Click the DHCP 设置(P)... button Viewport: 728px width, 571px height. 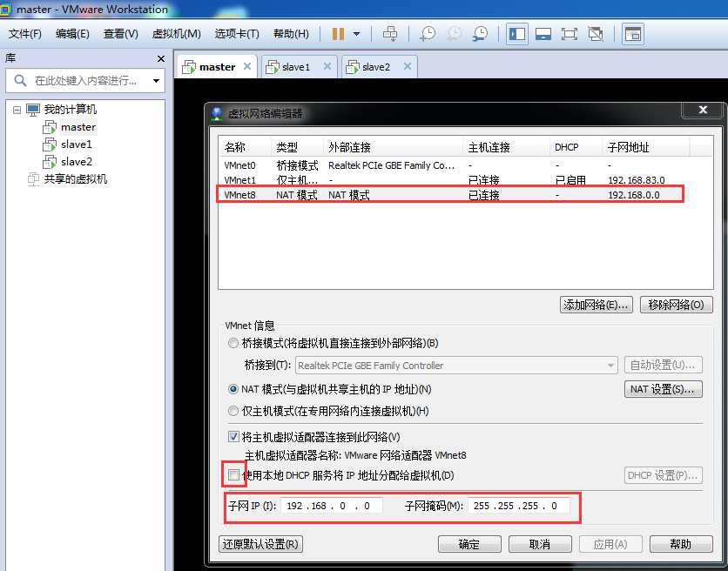[x=663, y=475]
